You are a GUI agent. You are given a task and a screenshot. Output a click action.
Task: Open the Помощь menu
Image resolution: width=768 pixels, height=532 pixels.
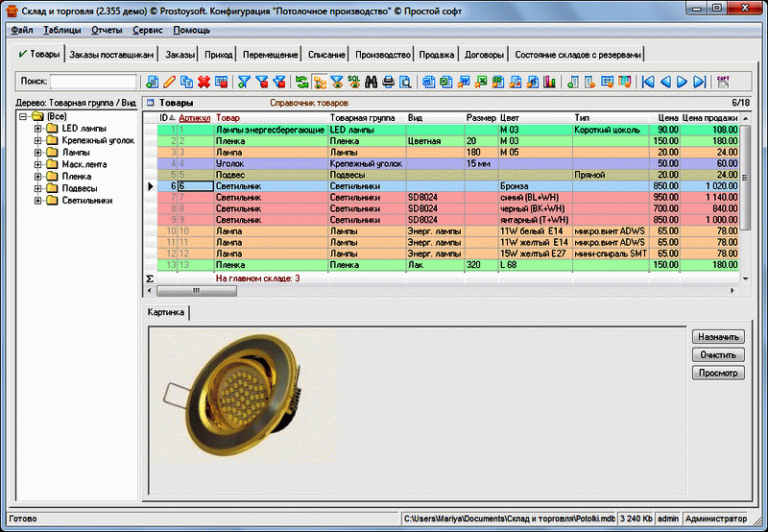[x=191, y=30]
